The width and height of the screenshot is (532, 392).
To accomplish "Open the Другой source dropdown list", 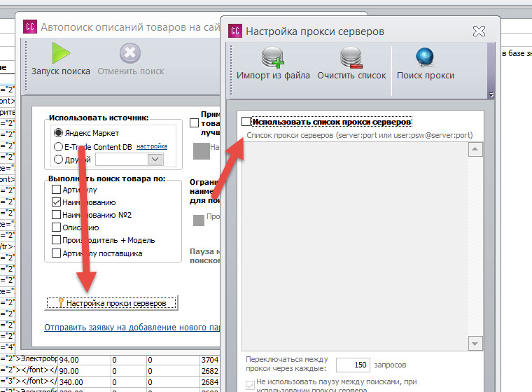I will [155, 159].
